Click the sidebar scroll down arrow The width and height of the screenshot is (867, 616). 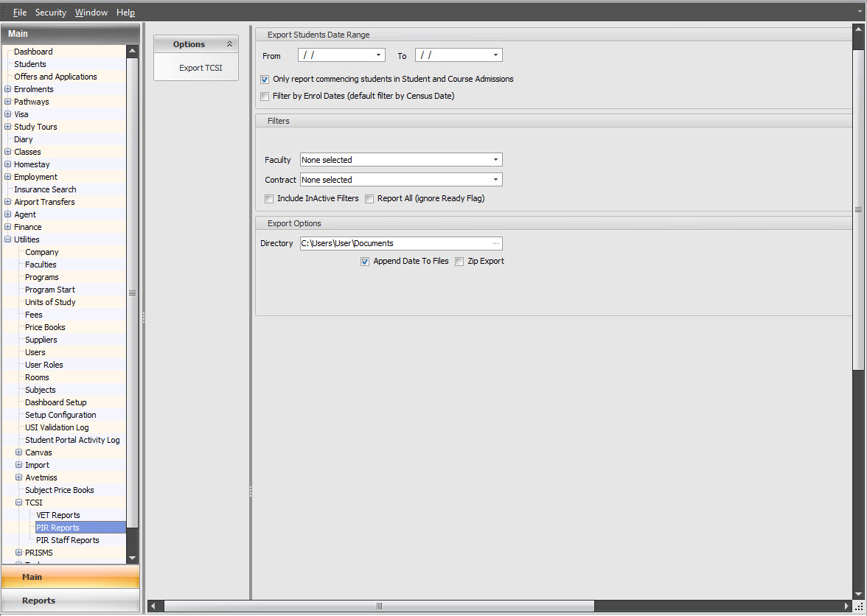[x=132, y=559]
